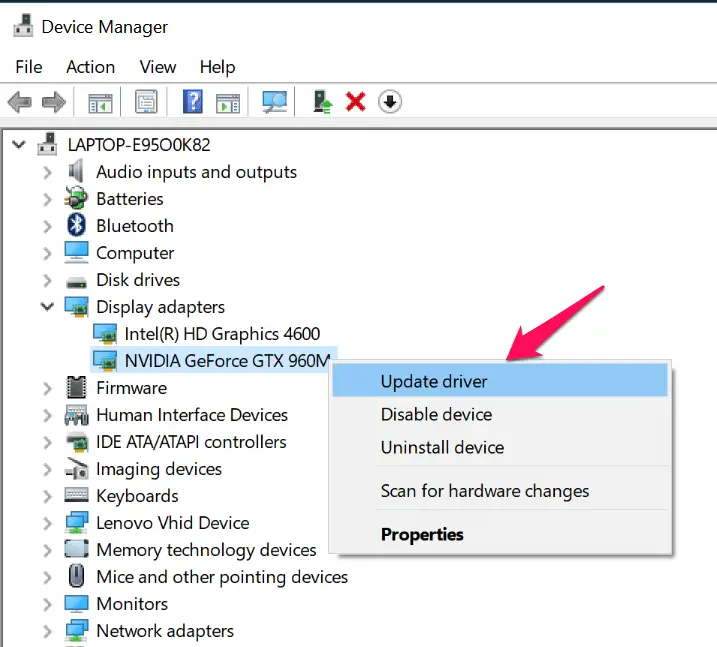Click the Keyboards category icon

point(76,495)
